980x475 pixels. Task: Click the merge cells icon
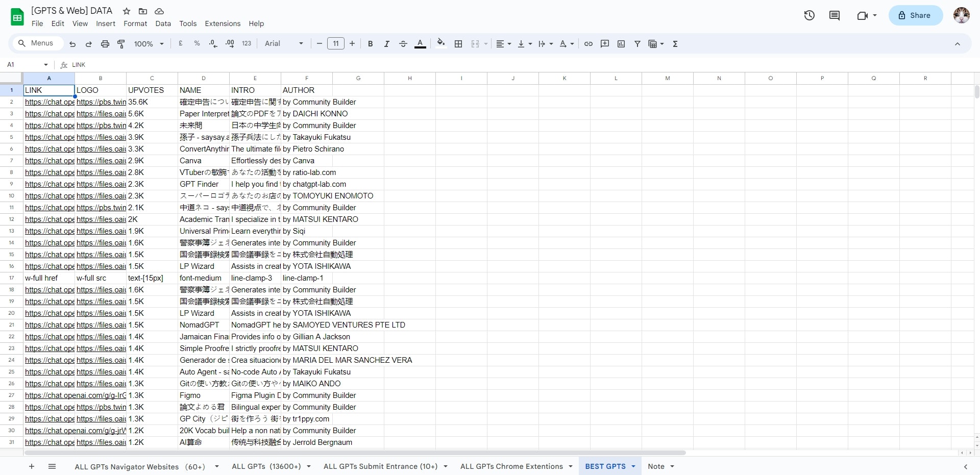click(475, 44)
